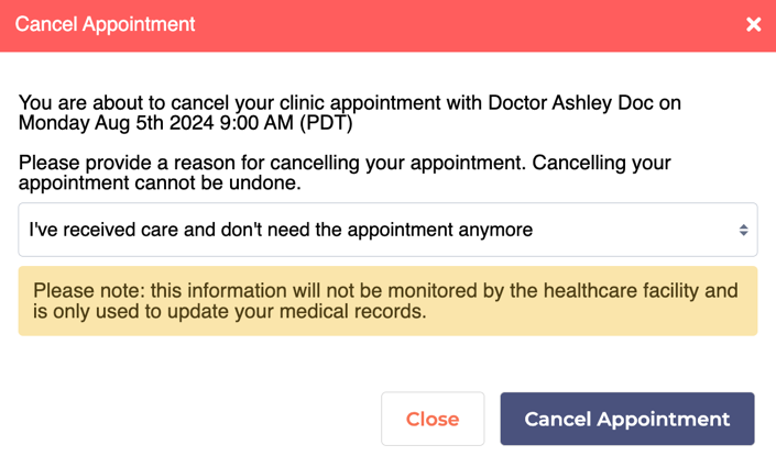Select the "I've received care" option text
This screenshot has height=456, width=776.
[280, 230]
